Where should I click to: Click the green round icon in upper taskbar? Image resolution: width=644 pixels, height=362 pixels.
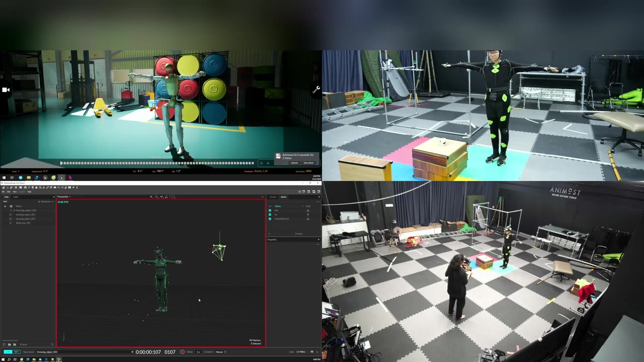53,177
